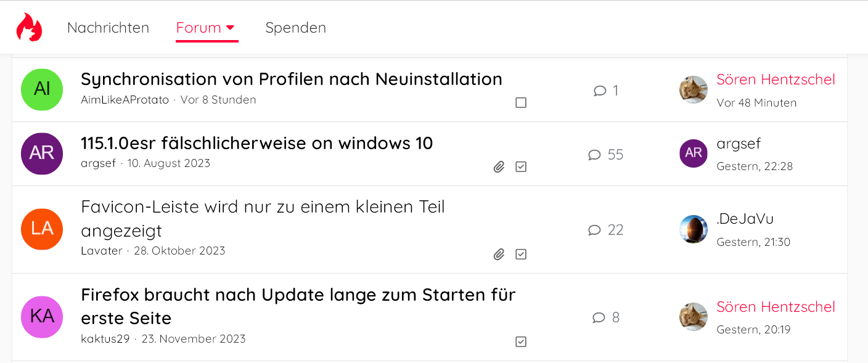
Task: Expand the Forum dropdown arrow
Action: click(x=231, y=28)
